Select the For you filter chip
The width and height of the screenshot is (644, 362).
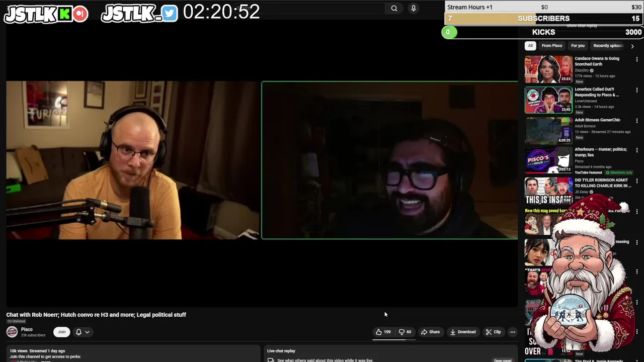tap(578, 46)
